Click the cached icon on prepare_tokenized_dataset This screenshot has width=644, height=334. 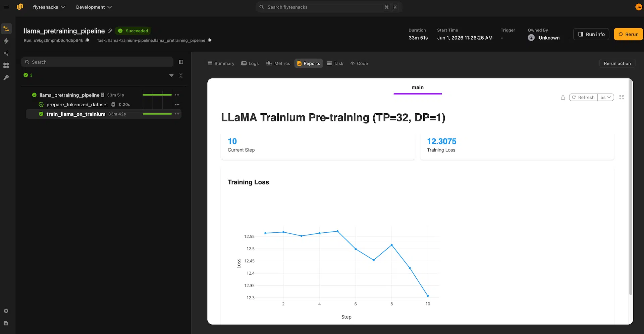(x=41, y=105)
